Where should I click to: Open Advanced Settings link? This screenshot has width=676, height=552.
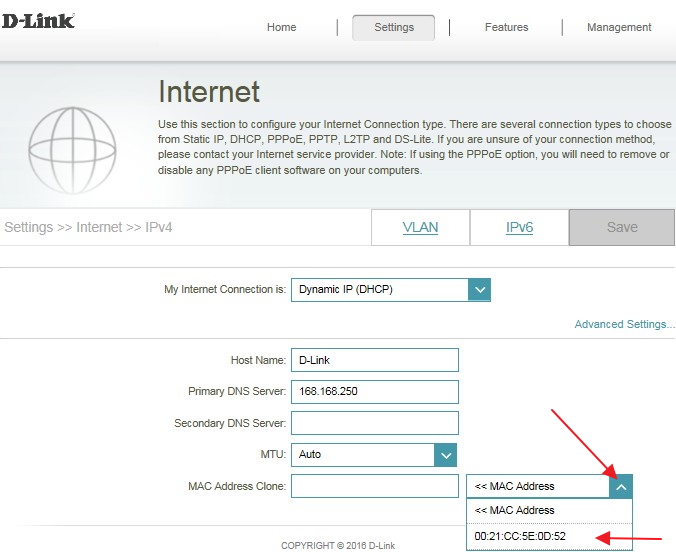click(x=624, y=325)
